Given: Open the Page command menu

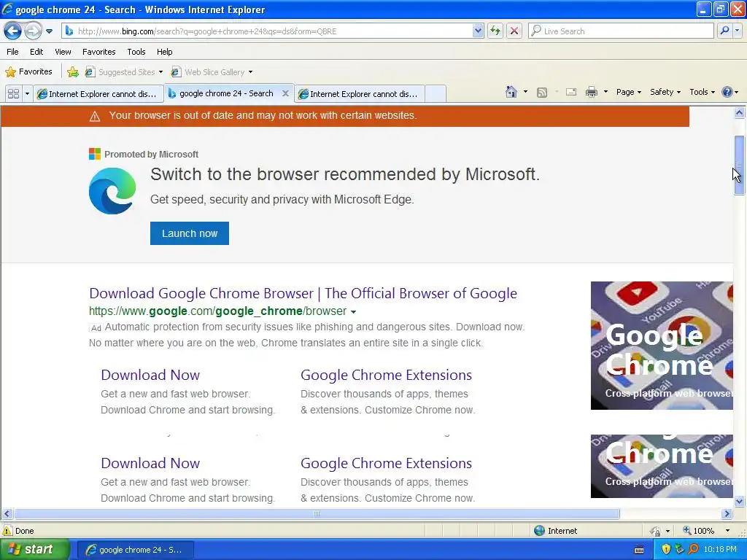Looking at the screenshot, I should coord(628,92).
